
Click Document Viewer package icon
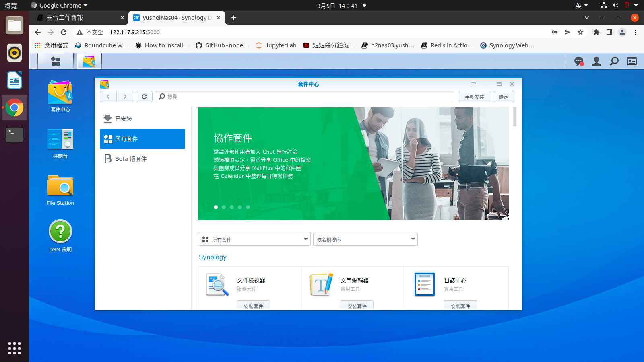click(x=217, y=285)
